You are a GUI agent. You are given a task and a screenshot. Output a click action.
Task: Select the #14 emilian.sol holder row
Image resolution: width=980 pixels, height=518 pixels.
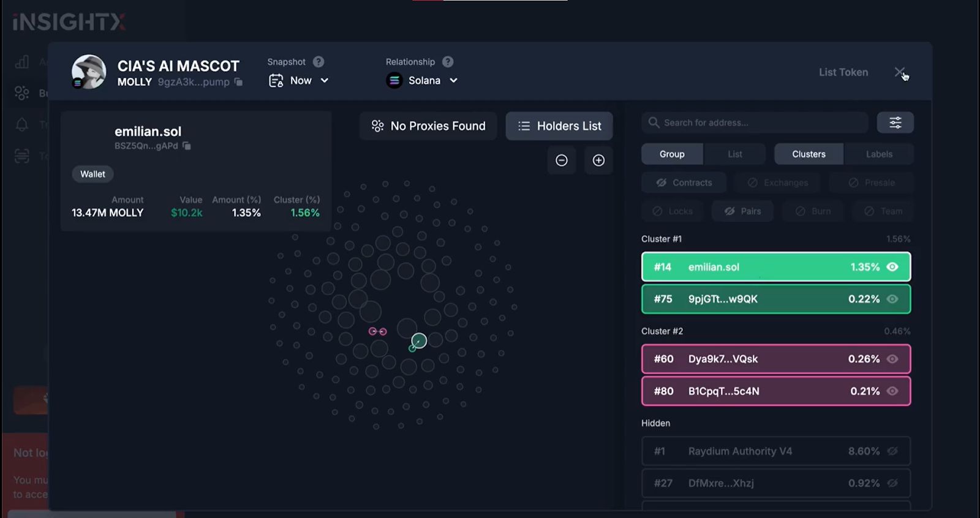point(776,267)
